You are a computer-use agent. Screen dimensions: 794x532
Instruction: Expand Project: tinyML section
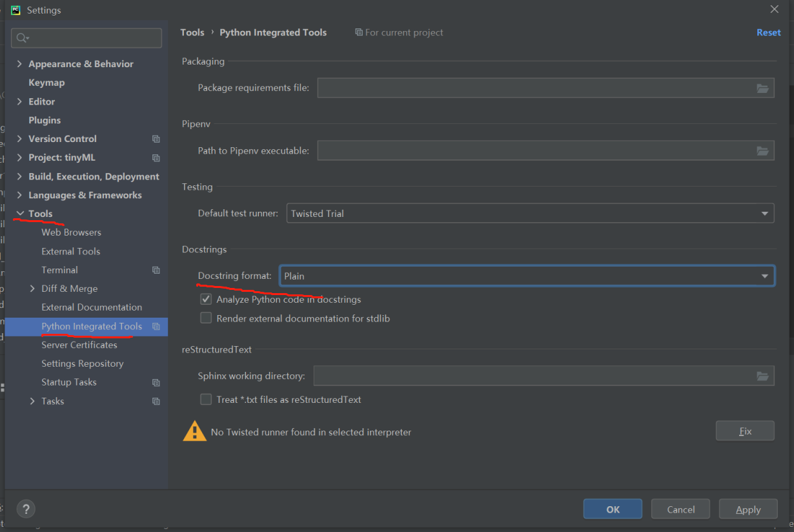point(19,158)
